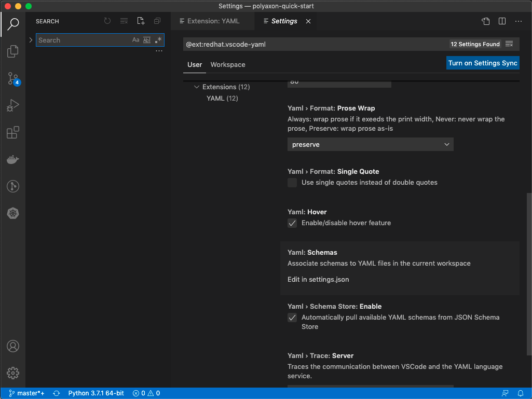The height and width of the screenshot is (399, 532).
Task: Open the Docker view
Action: pos(13,159)
